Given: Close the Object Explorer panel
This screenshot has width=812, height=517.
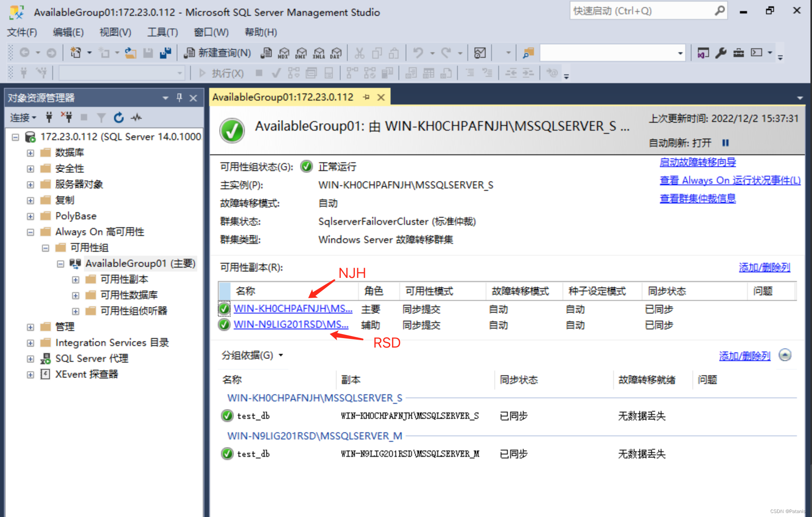Looking at the screenshot, I should 193,98.
